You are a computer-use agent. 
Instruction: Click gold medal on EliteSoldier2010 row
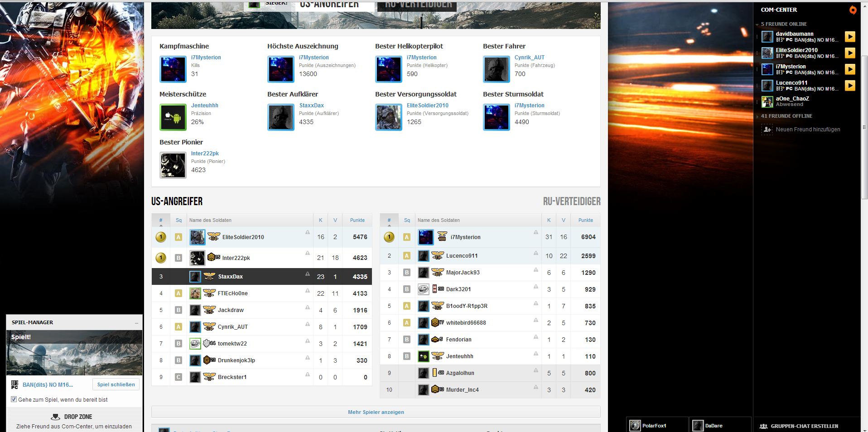pyautogui.click(x=161, y=237)
